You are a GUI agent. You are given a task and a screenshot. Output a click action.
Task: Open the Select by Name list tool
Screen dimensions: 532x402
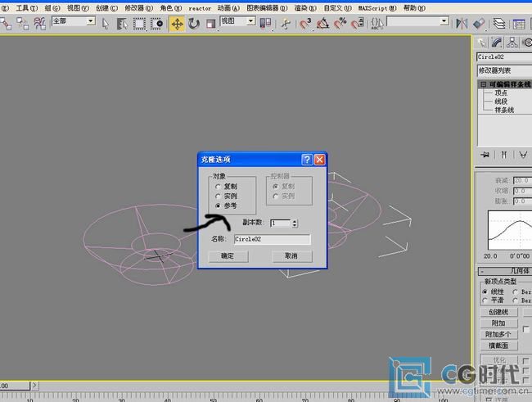[x=122, y=24]
